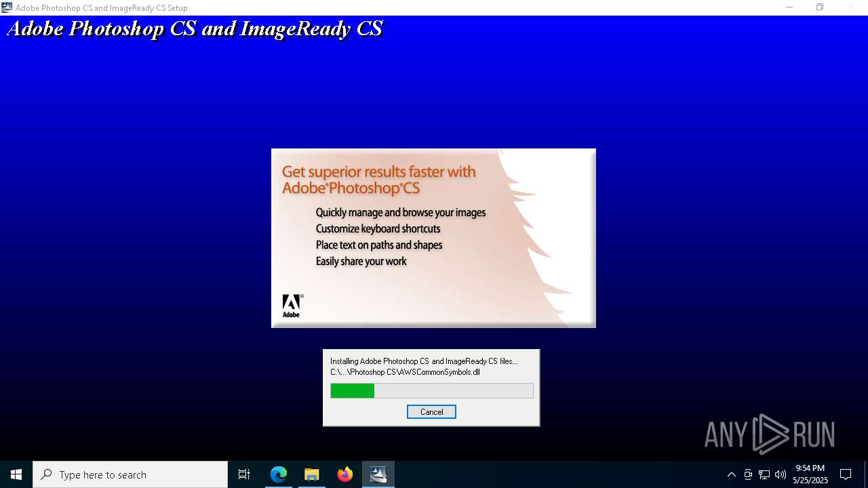This screenshot has height=488, width=868.
Task: Click the green installation progress bar
Action: (x=431, y=390)
